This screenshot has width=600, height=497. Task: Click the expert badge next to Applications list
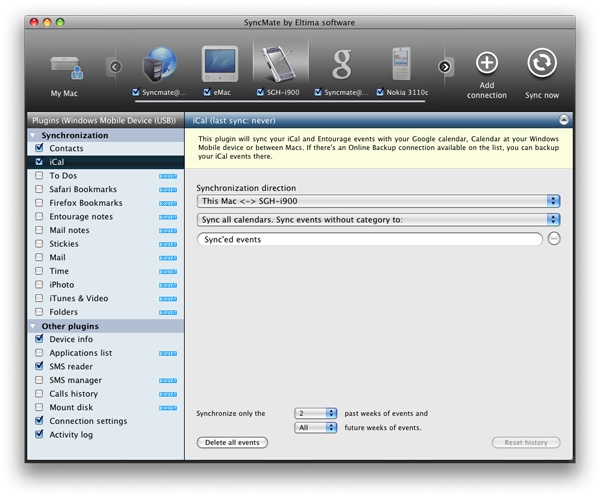click(168, 354)
